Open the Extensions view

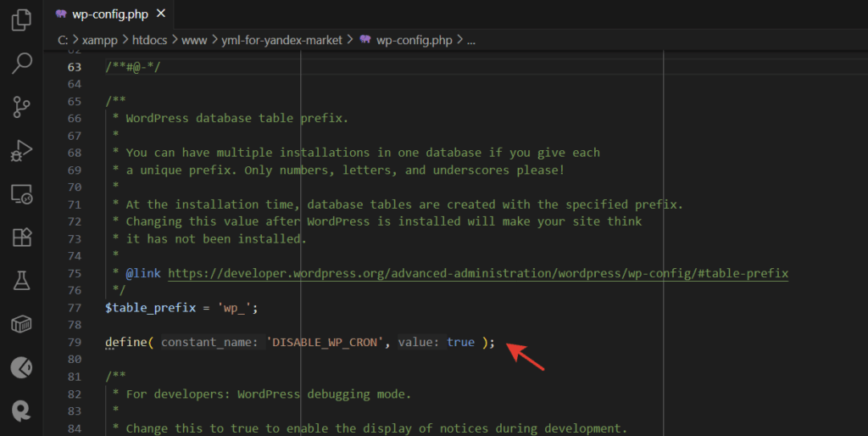[22, 238]
